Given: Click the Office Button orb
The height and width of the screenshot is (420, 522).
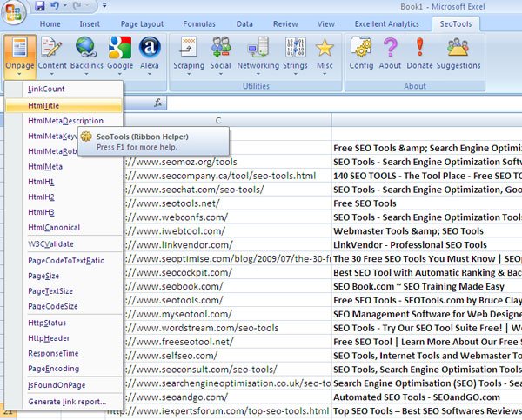Looking at the screenshot, I should click(13, 12).
